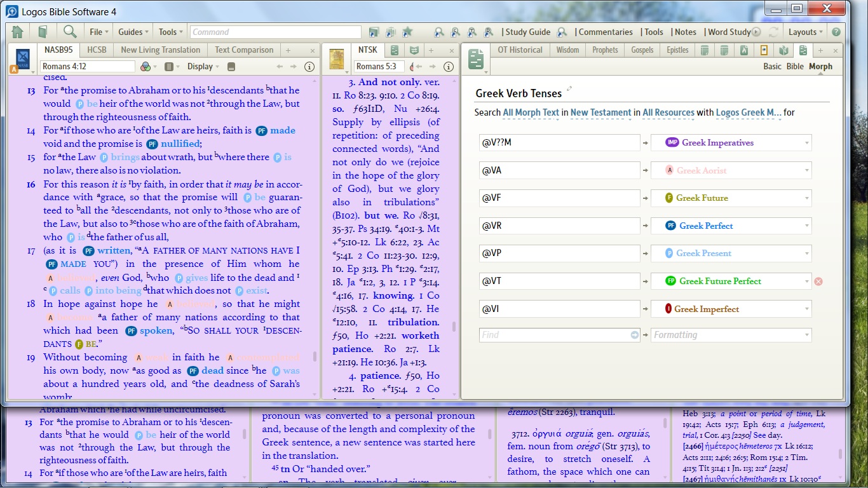Remove the Greek Future Perfect filter row

coord(818,281)
